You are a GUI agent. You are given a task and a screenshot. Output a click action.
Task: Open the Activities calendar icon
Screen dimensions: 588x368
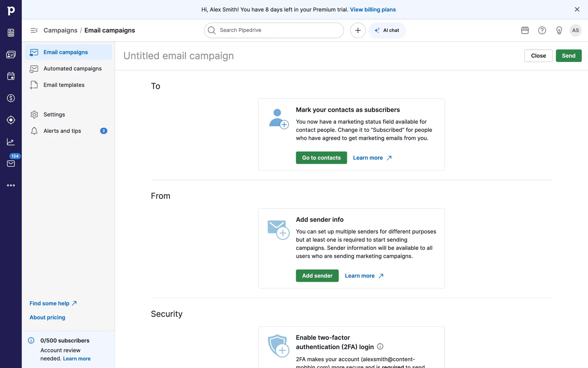pos(11,76)
